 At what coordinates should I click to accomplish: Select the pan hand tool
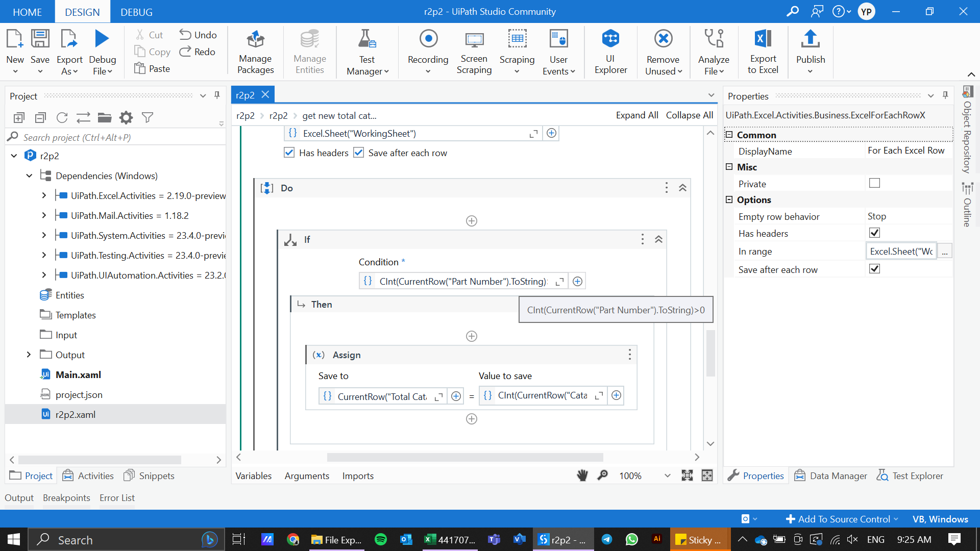(x=582, y=475)
